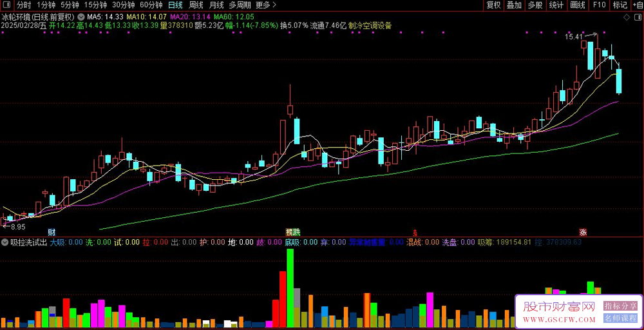The height and width of the screenshot is (330, 644).
Task: Toggle the left sidebar panel icon
Action: (6, 5)
